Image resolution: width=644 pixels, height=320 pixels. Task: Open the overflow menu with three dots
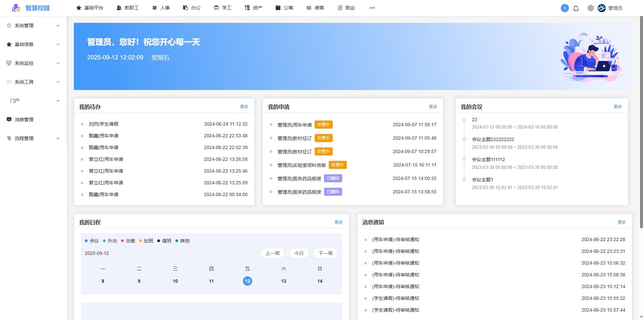coord(372,8)
